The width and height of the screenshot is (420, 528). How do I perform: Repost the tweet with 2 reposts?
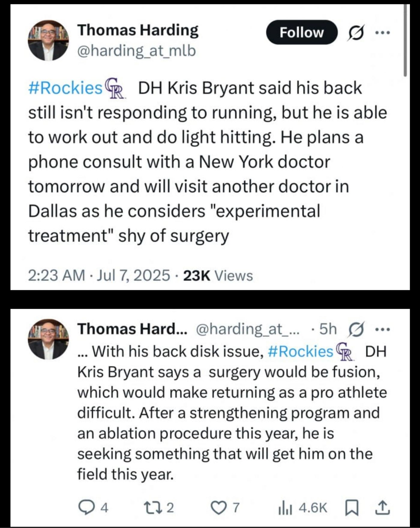pyautogui.click(x=163, y=508)
